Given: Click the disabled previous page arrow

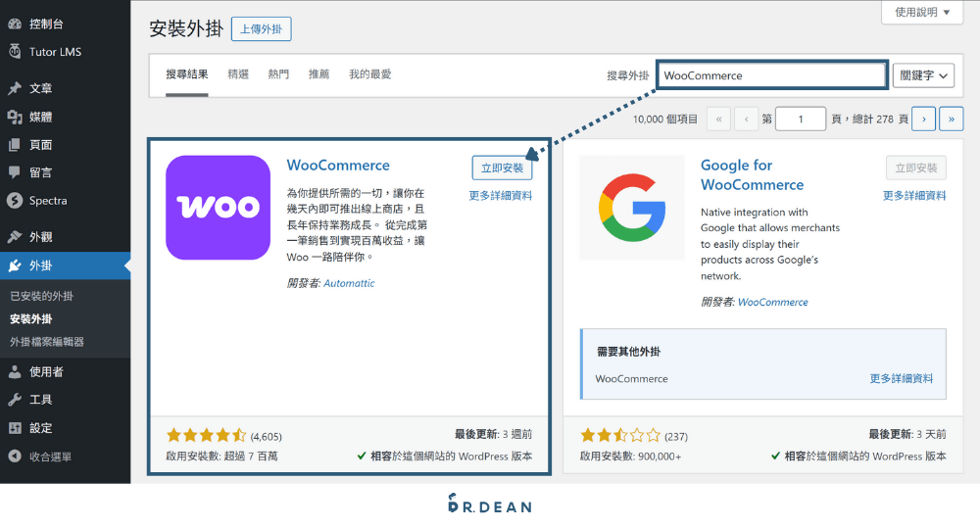Looking at the screenshot, I should click(746, 119).
